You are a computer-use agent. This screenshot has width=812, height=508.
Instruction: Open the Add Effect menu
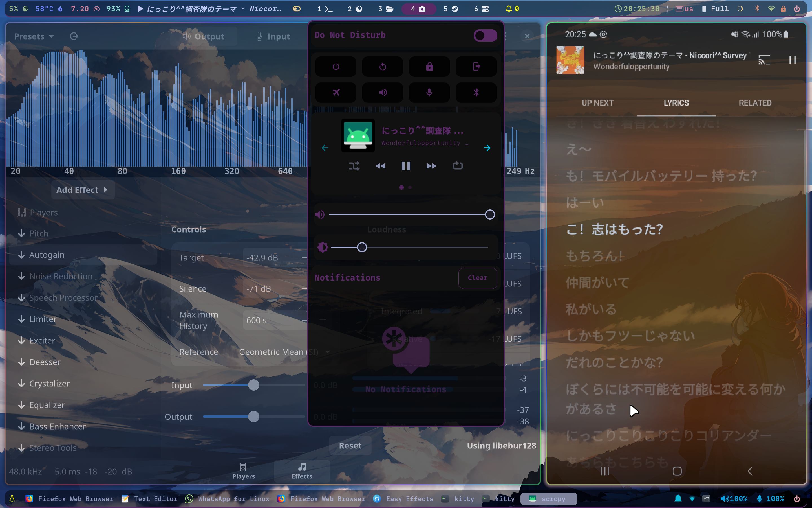click(x=83, y=190)
